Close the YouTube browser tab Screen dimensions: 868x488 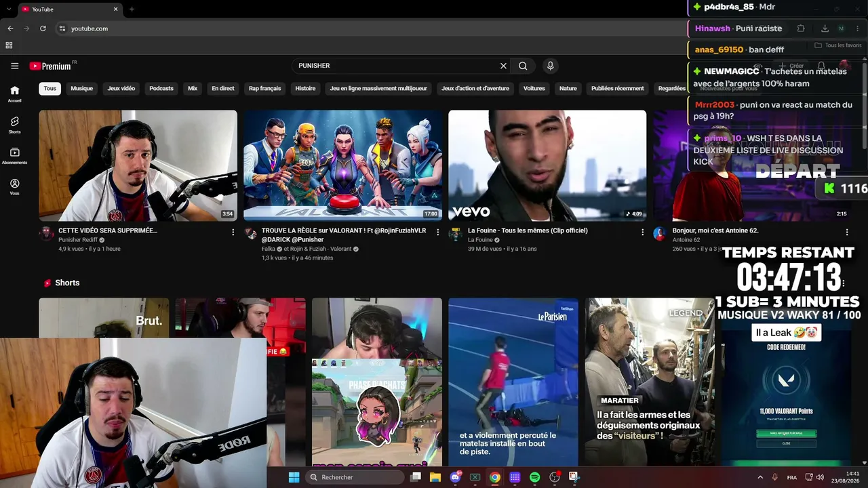[x=115, y=9]
